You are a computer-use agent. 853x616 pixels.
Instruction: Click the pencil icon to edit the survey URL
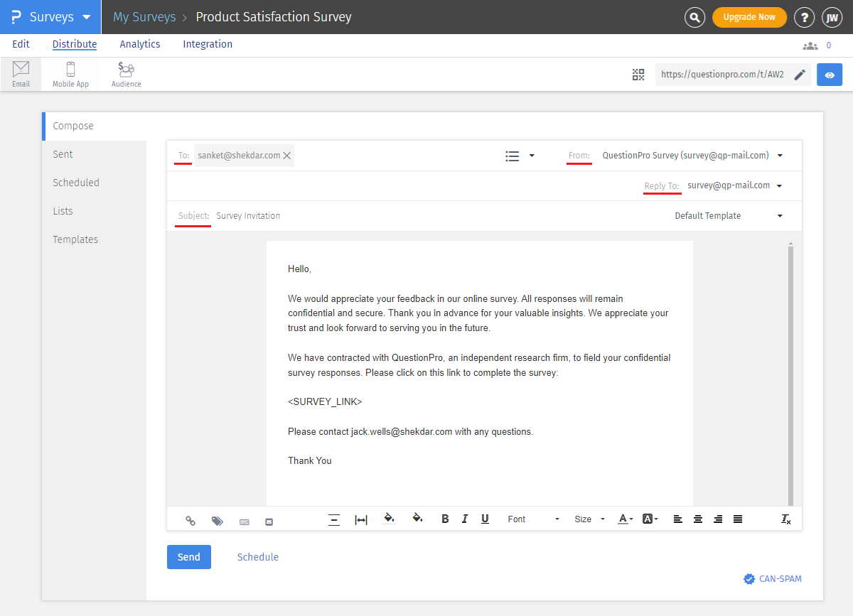pos(800,74)
